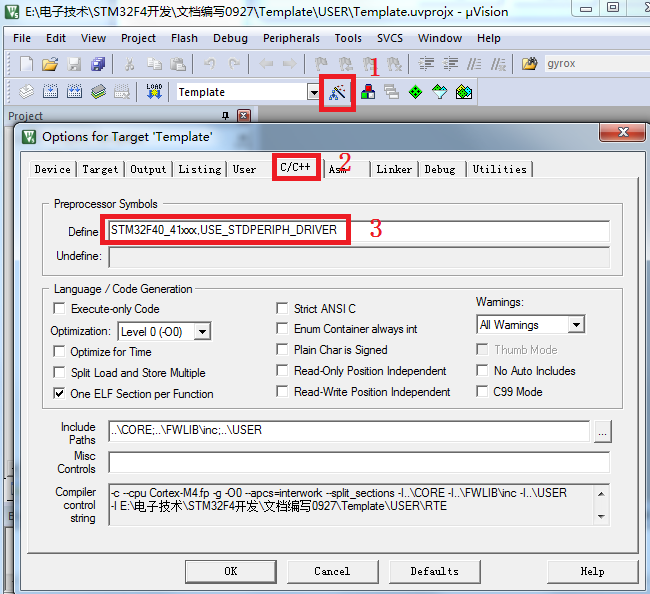650x594 pixels.
Task: Run Batch Build with stacked layers icon
Action: [x=98, y=92]
